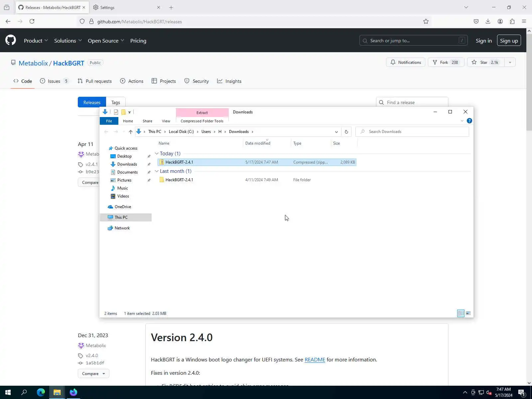The image size is (532, 399).
Task: Switch to Share ribbon tab
Action: [x=147, y=121]
